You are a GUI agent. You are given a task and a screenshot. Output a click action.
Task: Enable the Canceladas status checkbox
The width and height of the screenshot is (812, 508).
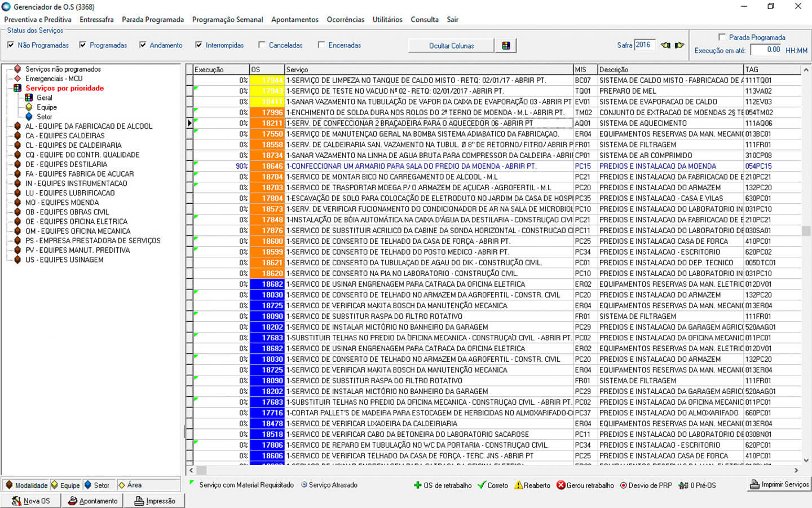(x=262, y=45)
